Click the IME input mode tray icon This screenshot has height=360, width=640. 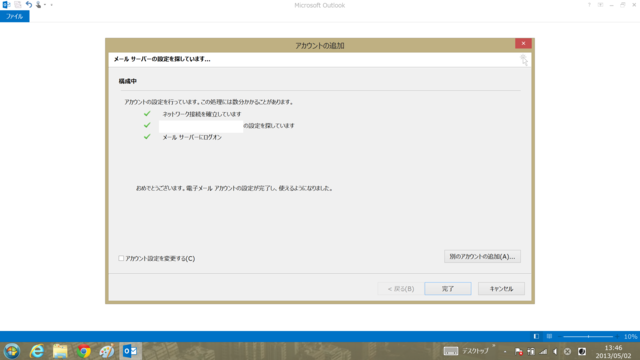(582, 351)
